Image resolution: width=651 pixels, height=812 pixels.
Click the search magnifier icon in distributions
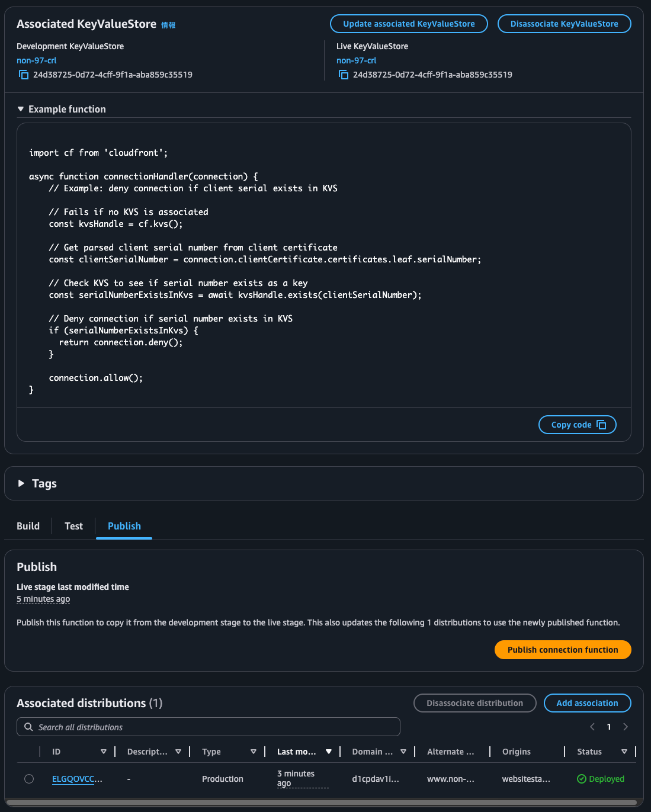pyautogui.click(x=28, y=727)
